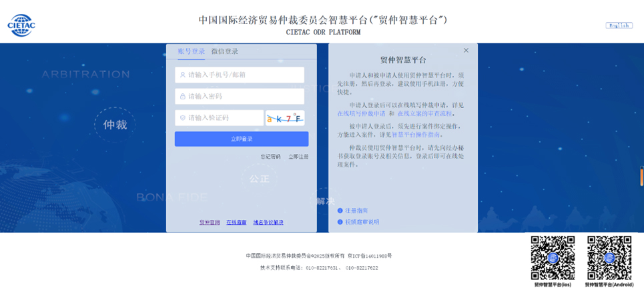The image size is (644, 290).
Task: Switch to the 账号登录 tab
Action: point(192,51)
